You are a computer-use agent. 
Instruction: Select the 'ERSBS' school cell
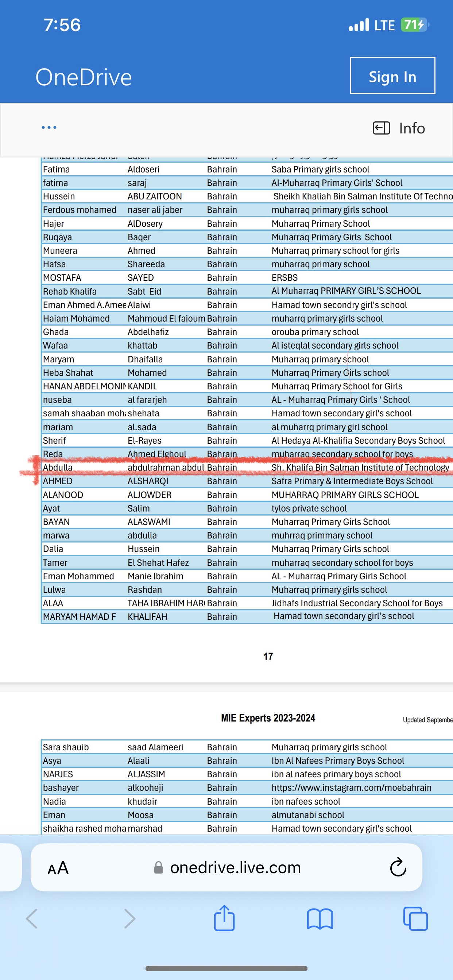pos(284,278)
